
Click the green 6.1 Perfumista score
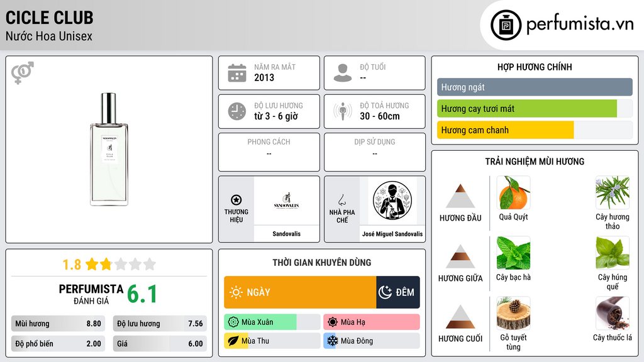pyautogui.click(x=142, y=294)
